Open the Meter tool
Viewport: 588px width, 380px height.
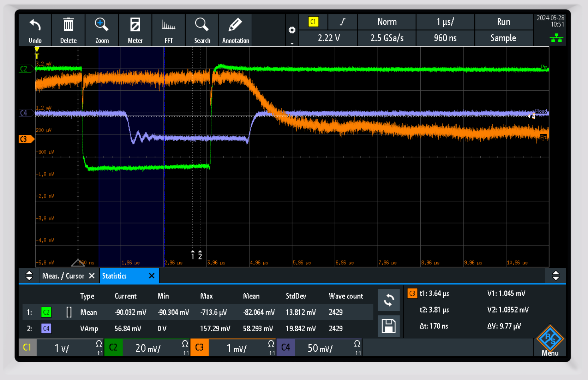(x=135, y=25)
